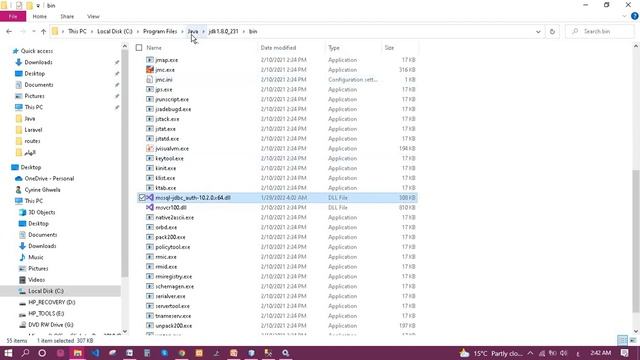The image size is (640, 360).
Task: Toggle the select-all checkbox in header
Action: point(139,48)
